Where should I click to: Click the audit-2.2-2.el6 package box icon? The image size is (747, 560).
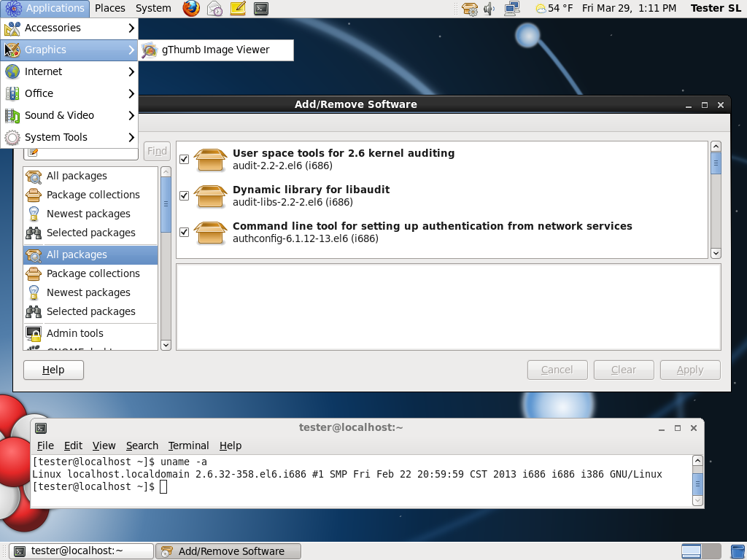(211, 160)
